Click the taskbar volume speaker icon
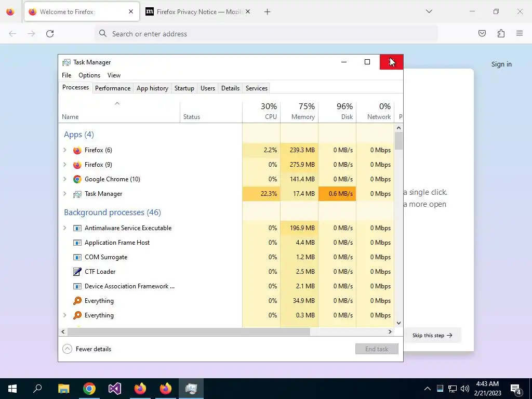Image resolution: width=532 pixels, height=399 pixels. (465, 389)
